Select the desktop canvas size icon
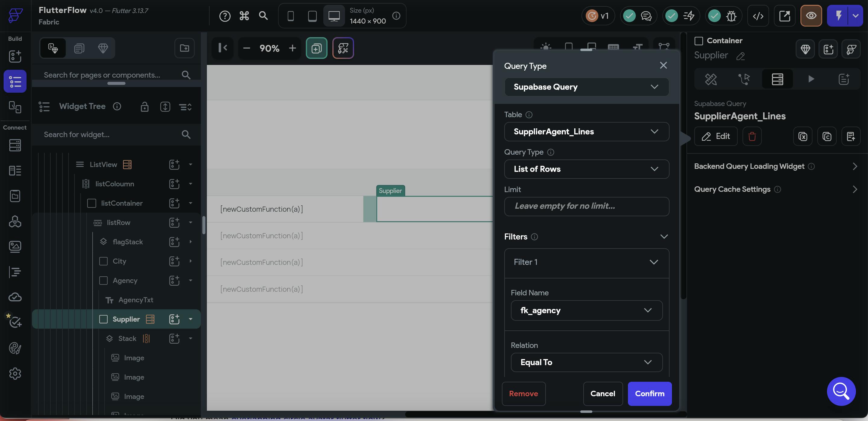The height and width of the screenshot is (421, 868). [334, 16]
